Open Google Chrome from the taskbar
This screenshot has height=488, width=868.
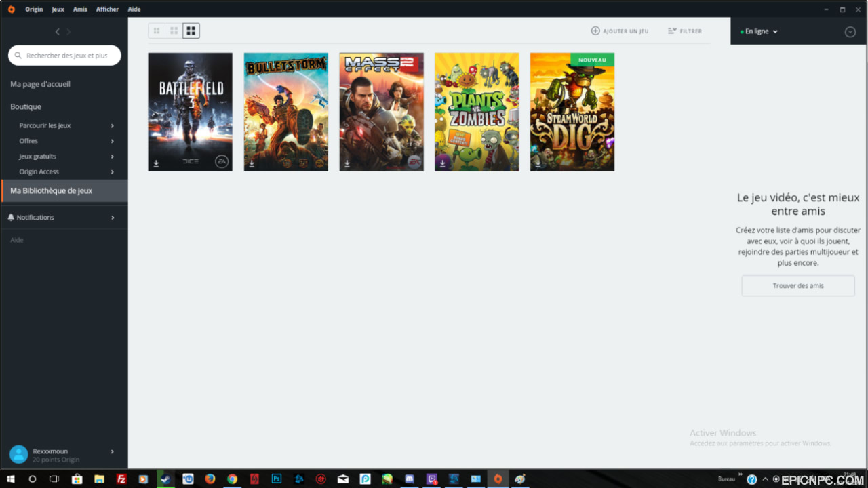[232, 479]
